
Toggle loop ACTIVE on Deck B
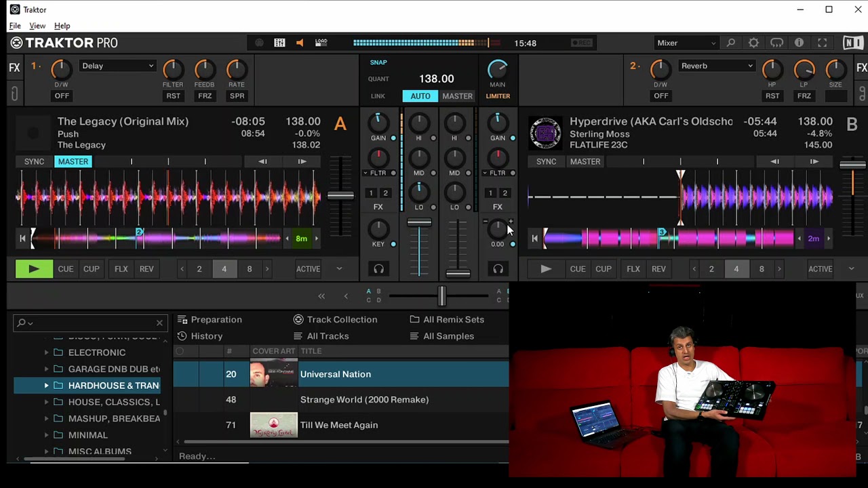[820, 269]
